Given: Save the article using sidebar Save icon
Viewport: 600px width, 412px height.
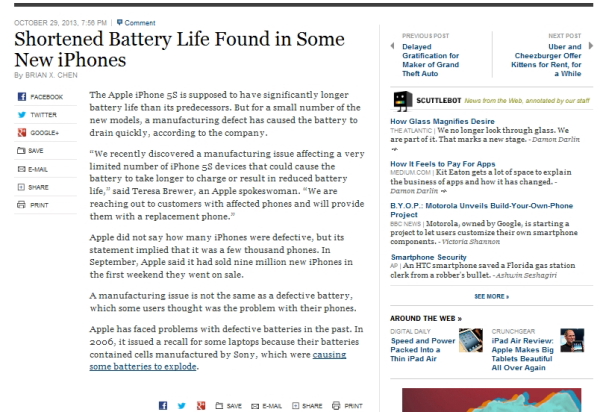Looking at the screenshot, I should 21,151.
